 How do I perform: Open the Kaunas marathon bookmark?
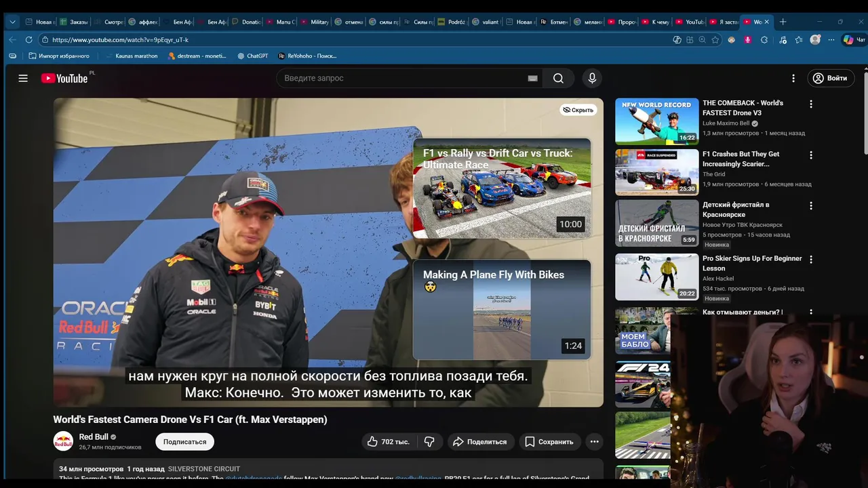point(131,56)
